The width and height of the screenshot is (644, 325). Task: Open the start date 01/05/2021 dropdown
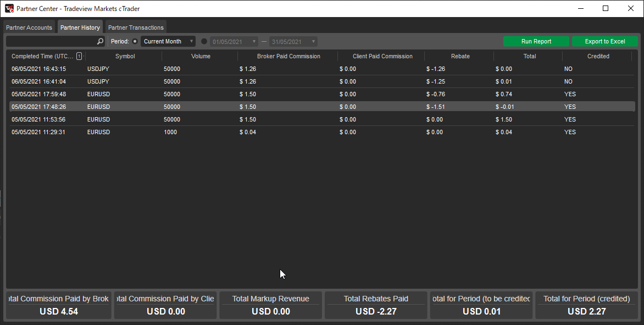coord(234,41)
